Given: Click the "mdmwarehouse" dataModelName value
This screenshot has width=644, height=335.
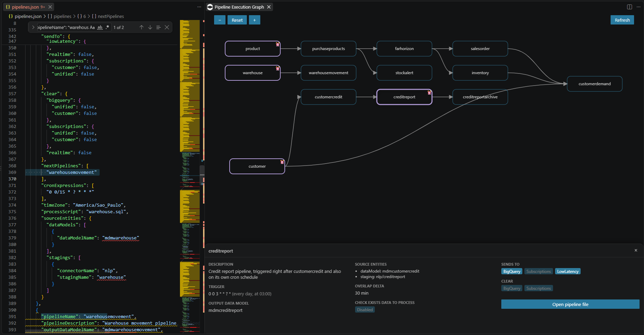Looking at the screenshot, I should [121, 238].
